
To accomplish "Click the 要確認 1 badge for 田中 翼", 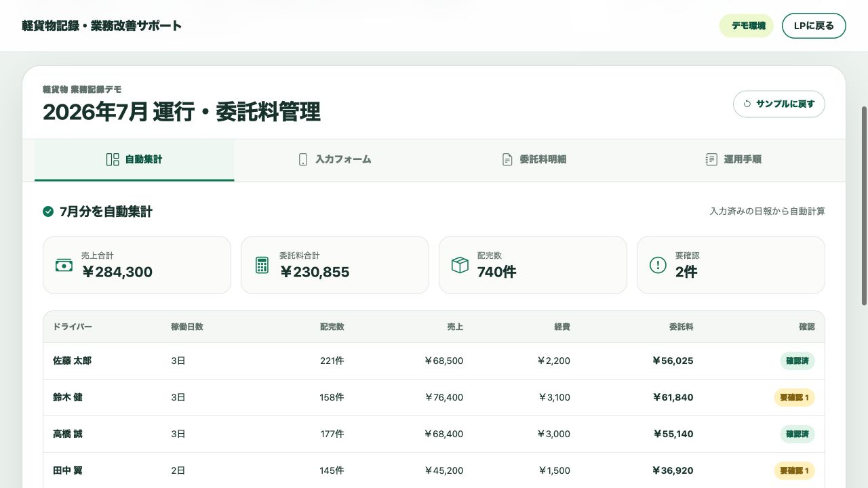I will [x=795, y=470].
